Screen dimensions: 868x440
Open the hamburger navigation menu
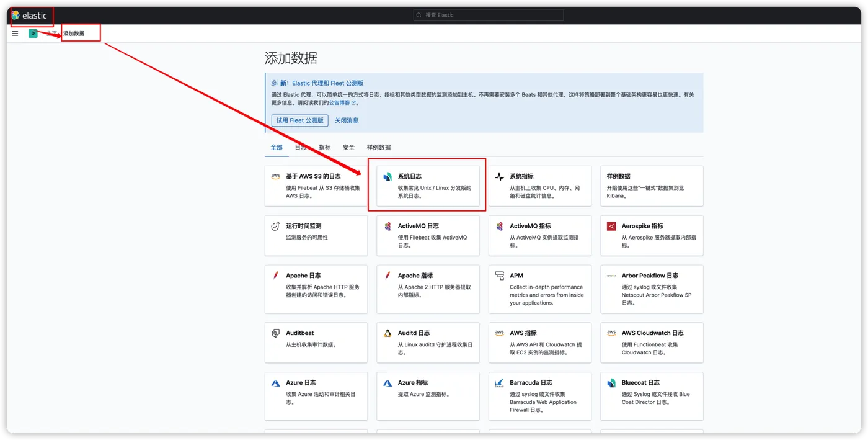click(x=15, y=34)
